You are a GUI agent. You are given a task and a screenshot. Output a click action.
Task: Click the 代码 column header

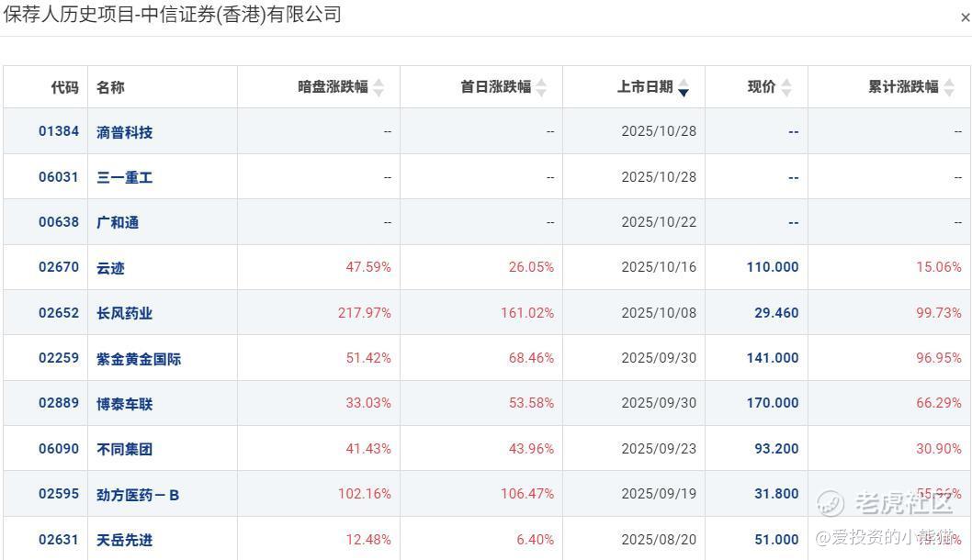(64, 87)
